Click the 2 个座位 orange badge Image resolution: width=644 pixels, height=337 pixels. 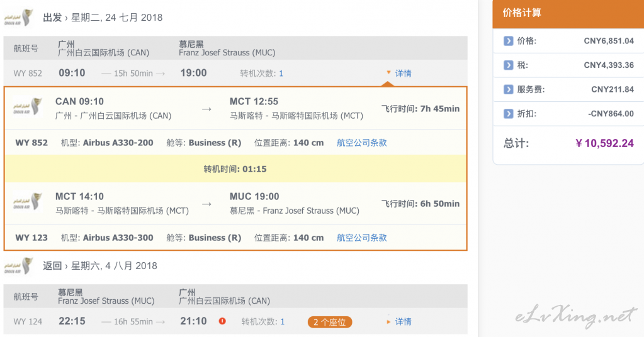coord(330,322)
